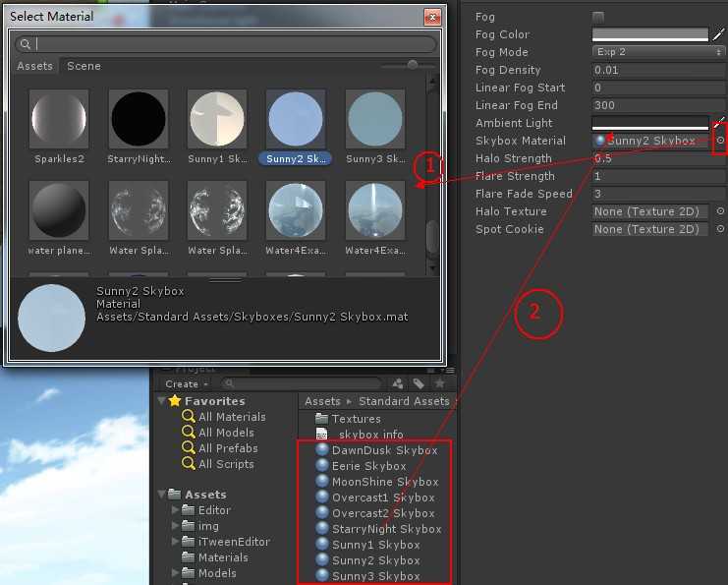
Task: Edit the Halo Strength field
Action: (x=658, y=158)
